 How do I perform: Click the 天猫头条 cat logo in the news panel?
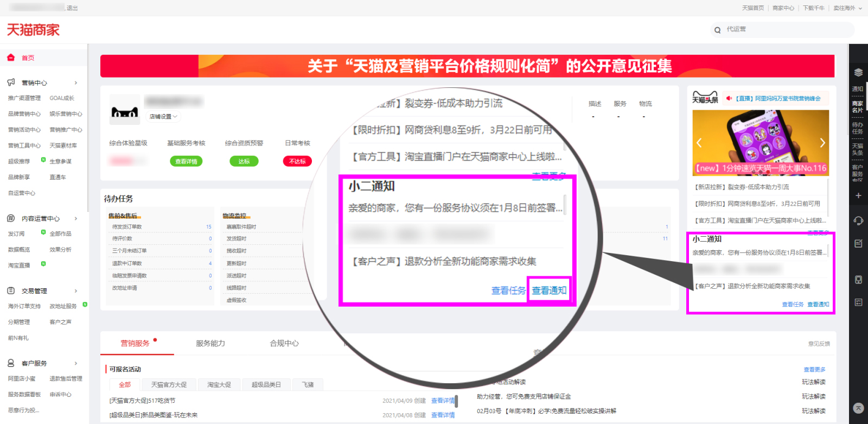[705, 98]
